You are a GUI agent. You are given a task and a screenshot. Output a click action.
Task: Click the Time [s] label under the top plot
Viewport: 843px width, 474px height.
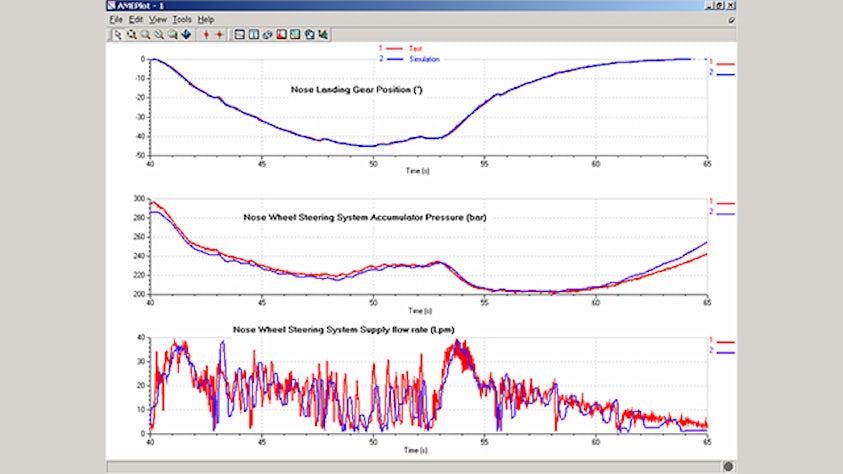pyautogui.click(x=417, y=171)
